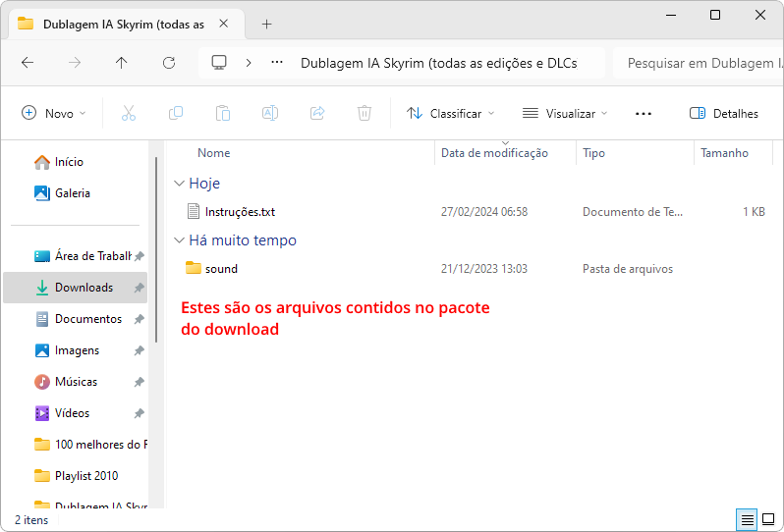Click the pin icon beside Documentos
Image resolution: width=784 pixels, height=532 pixels.
click(x=139, y=319)
